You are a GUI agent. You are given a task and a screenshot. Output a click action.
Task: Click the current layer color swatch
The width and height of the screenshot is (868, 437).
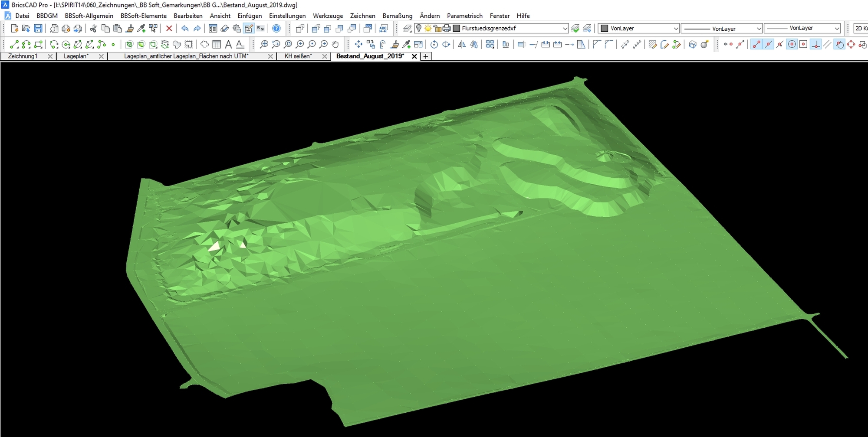pos(456,29)
